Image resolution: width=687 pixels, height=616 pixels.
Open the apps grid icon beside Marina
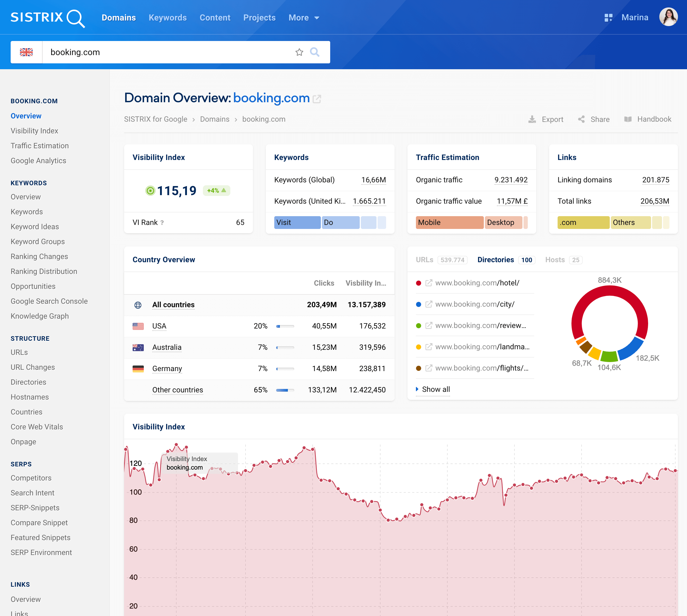click(608, 18)
